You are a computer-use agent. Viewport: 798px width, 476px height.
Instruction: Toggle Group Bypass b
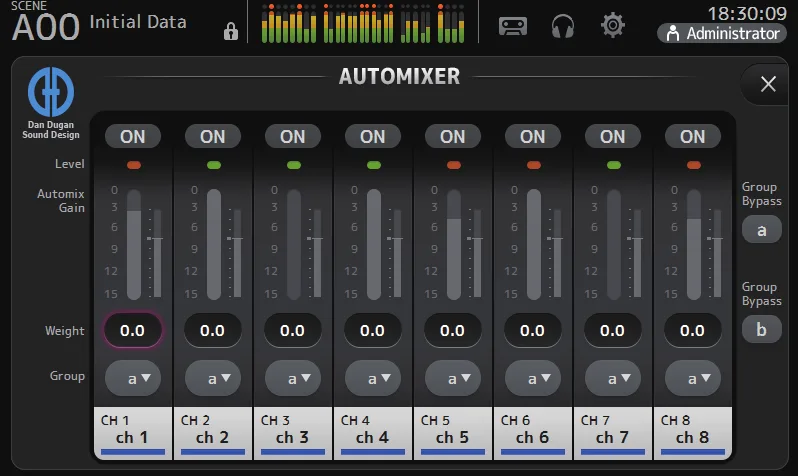point(761,329)
